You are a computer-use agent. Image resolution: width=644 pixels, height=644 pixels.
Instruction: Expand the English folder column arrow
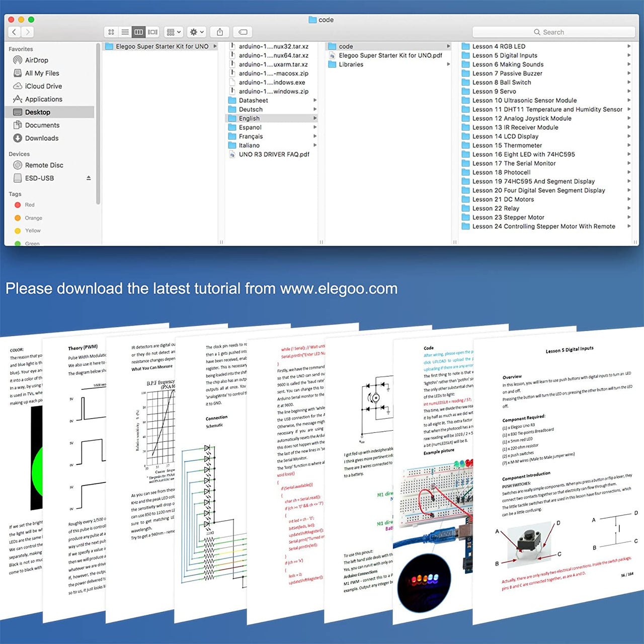315,118
